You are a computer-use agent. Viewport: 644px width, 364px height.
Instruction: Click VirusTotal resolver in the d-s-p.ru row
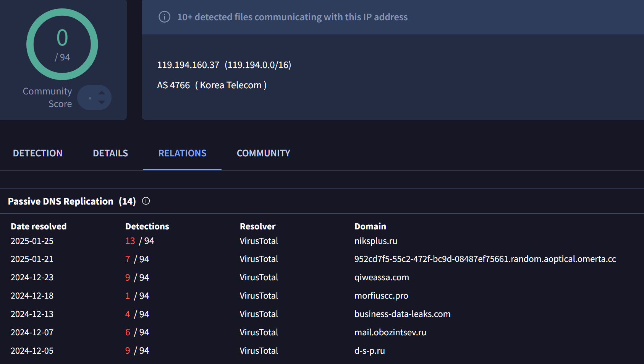[259, 351]
